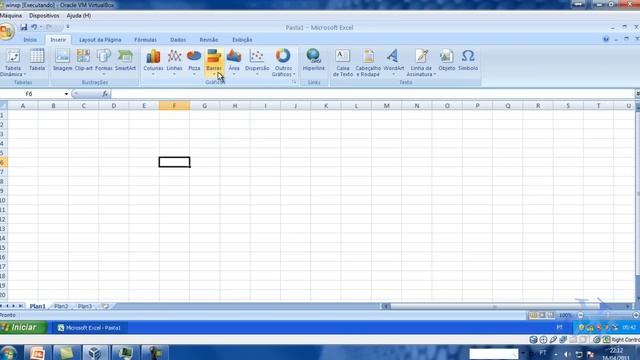
Task: Open the Fórmulas tab
Action: (x=145, y=40)
